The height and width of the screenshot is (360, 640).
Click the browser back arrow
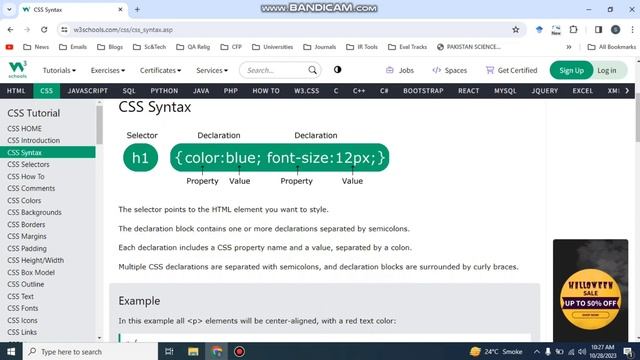pyautogui.click(x=11, y=29)
